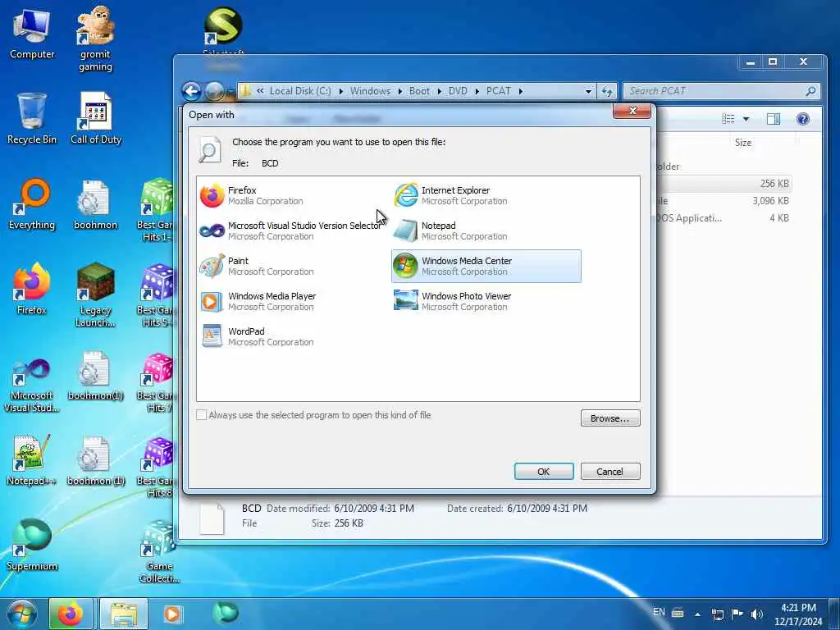Image resolution: width=840 pixels, height=630 pixels.
Task: Select the Supermium desktop shortcut
Action: 32,546
